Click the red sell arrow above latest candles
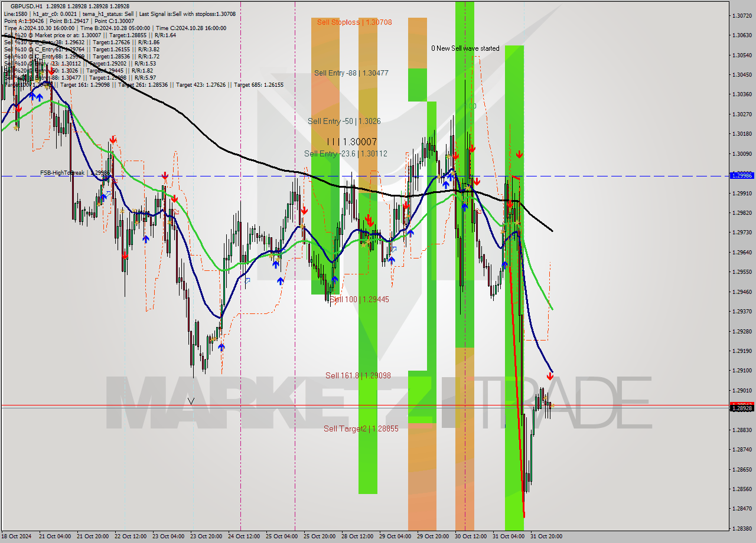 click(x=550, y=377)
